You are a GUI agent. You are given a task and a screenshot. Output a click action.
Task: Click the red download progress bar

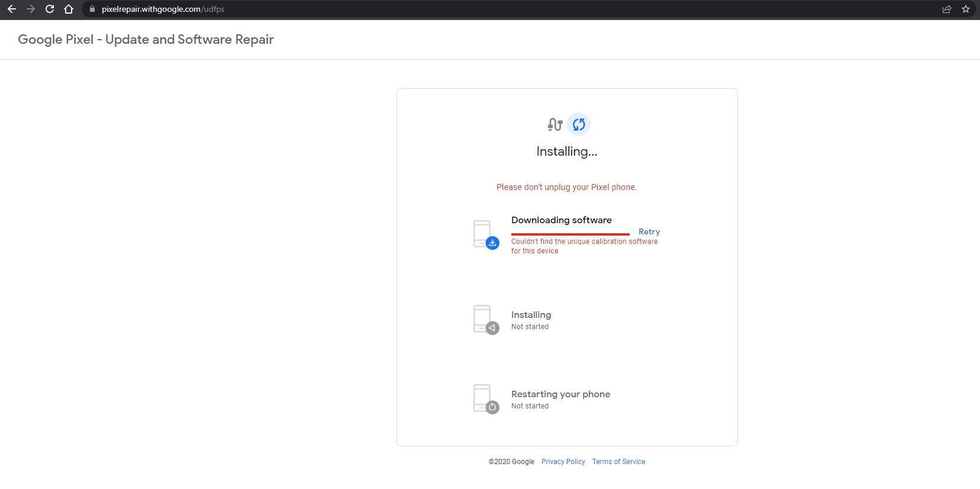[570, 234]
